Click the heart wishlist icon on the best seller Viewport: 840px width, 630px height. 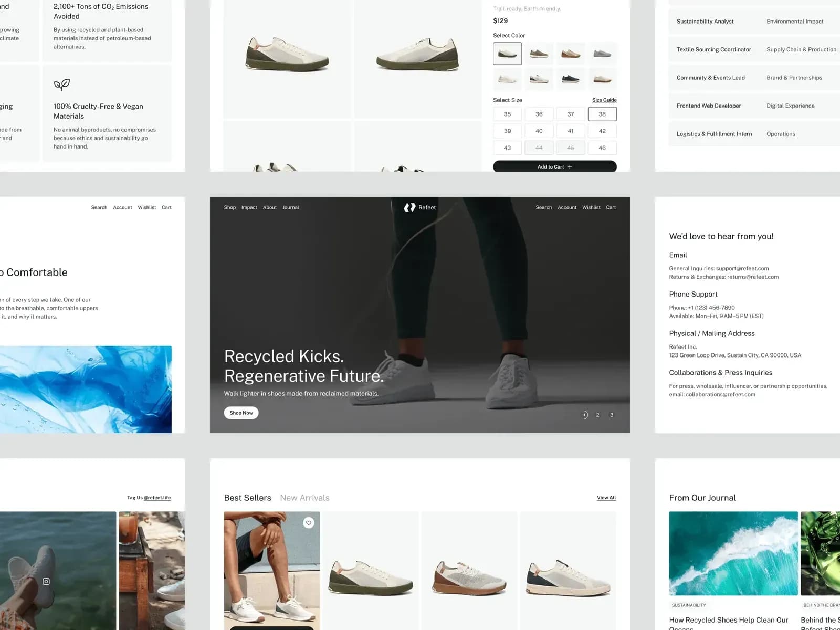[x=308, y=523]
